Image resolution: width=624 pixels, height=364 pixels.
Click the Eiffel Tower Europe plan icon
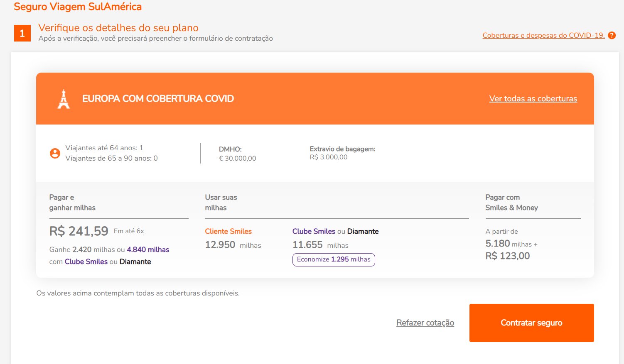[x=64, y=99]
